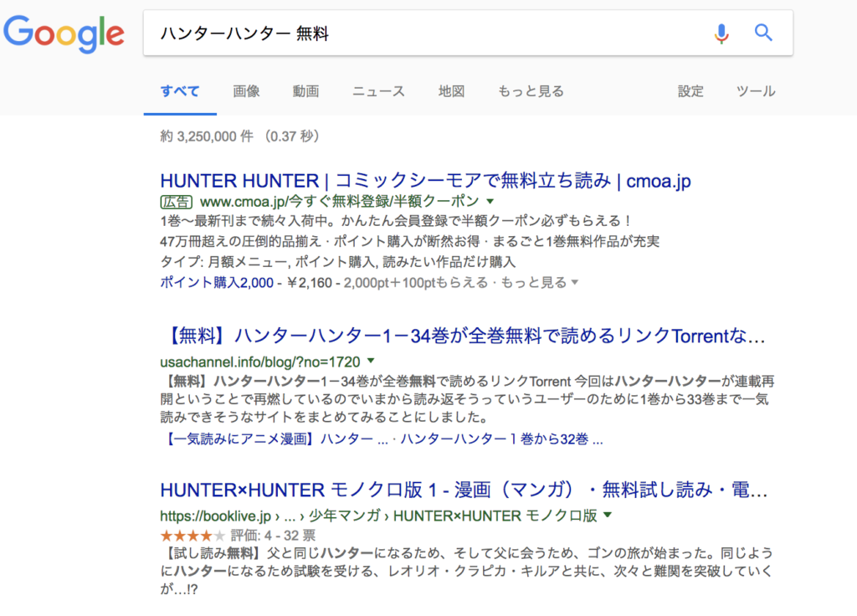Screen dimensions: 857x616
Task: Expand the もっと見る menu in the tab bar
Action: [x=531, y=91]
